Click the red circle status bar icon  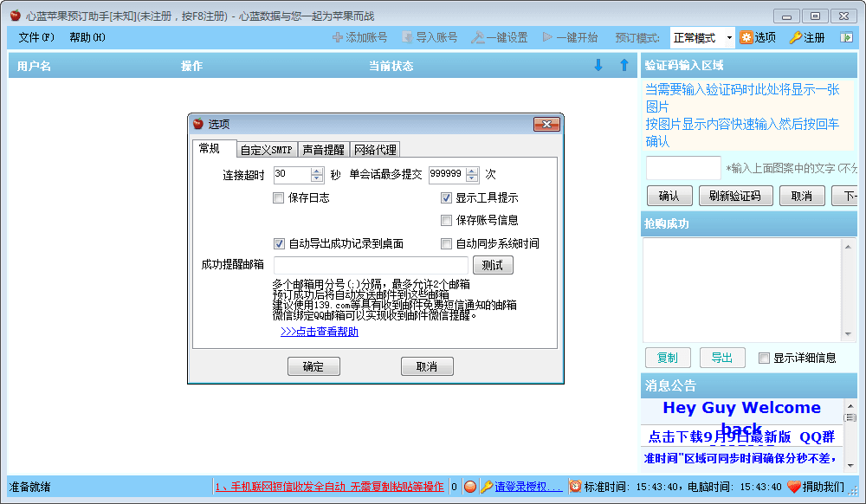pos(469,487)
